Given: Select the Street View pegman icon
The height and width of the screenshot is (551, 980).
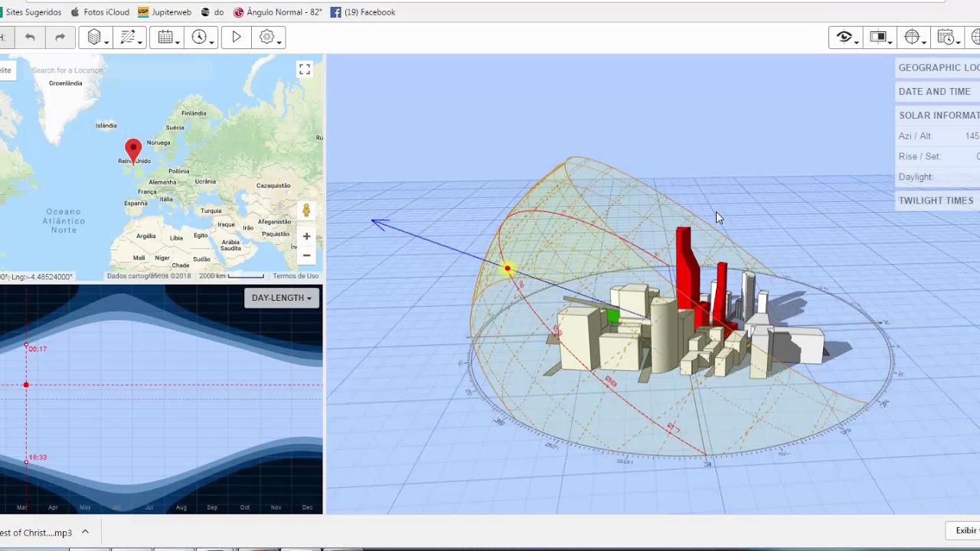Looking at the screenshot, I should point(306,210).
